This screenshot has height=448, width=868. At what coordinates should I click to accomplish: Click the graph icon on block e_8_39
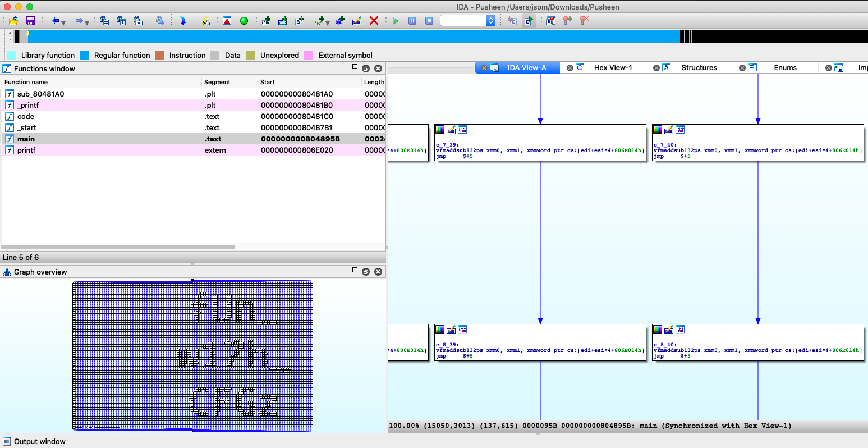point(462,330)
